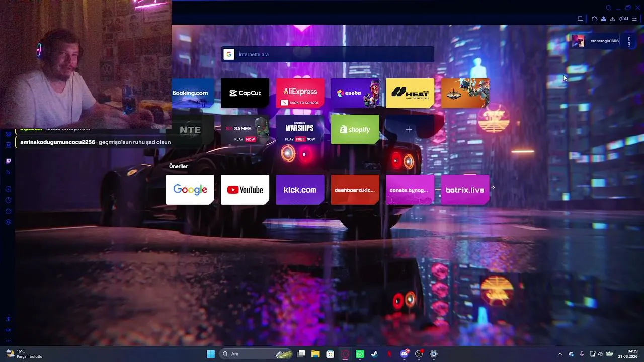The image size is (644, 362).
Task: Open the AliExpress speed dial tile
Action: click(x=300, y=93)
